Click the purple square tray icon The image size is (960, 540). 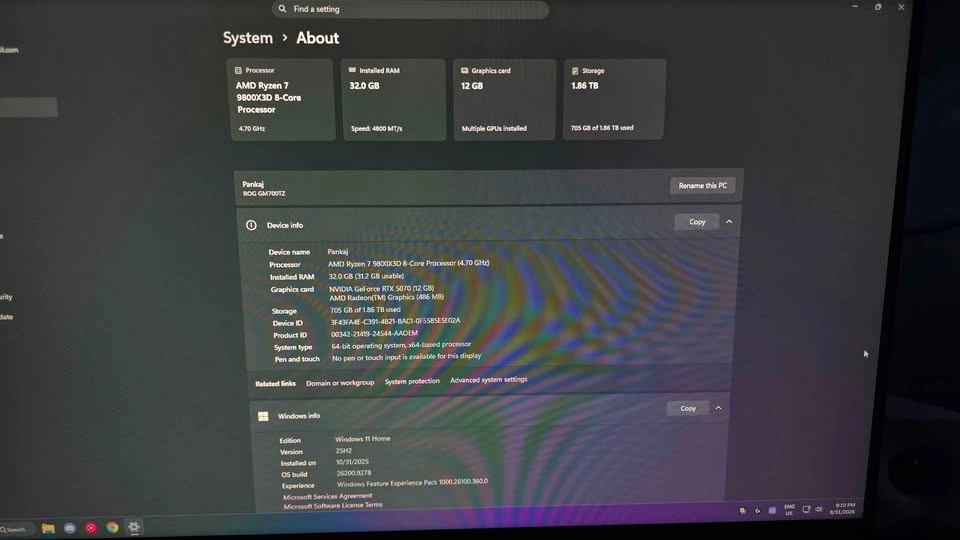pos(772,510)
